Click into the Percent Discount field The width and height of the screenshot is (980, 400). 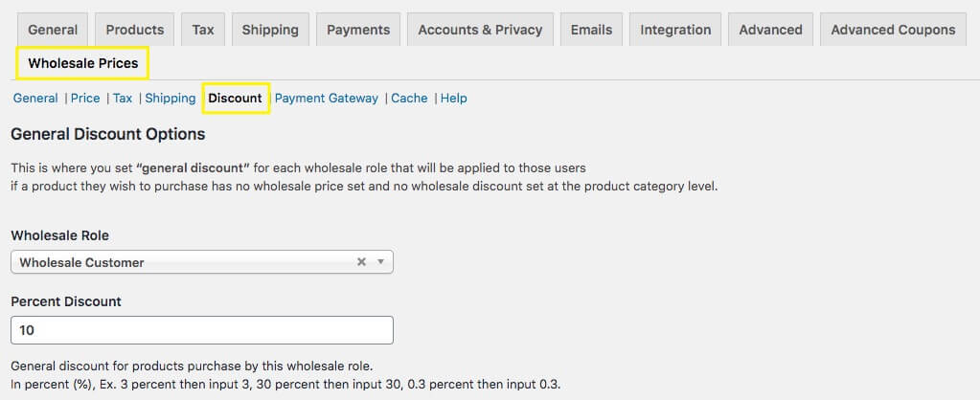click(x=202, y=330)
